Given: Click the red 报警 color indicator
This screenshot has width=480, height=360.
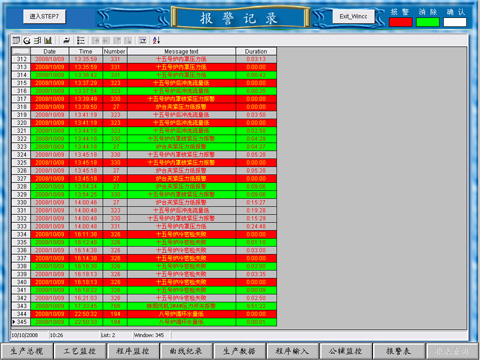Looking at the screenshot, I should pos(401,22).
